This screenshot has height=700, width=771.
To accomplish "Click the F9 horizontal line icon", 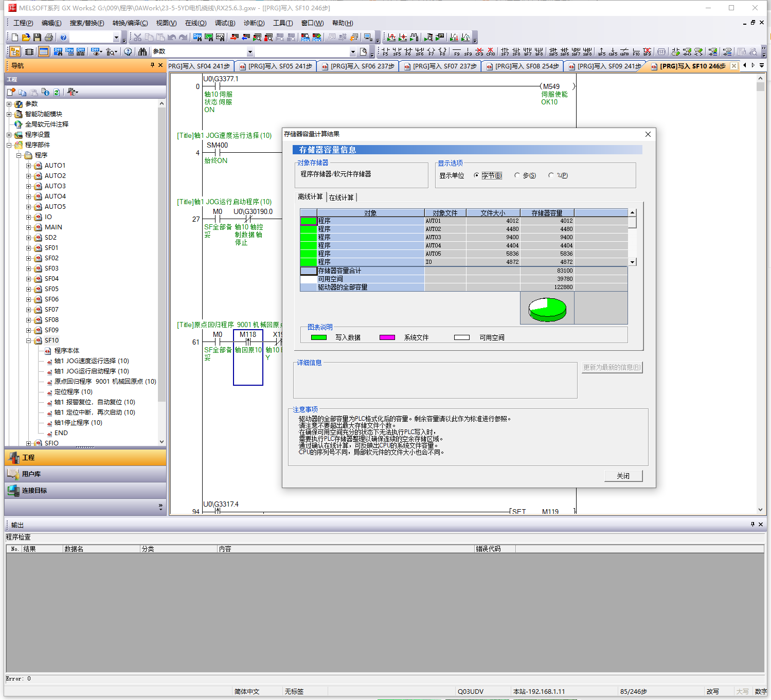I will [456, 51].
